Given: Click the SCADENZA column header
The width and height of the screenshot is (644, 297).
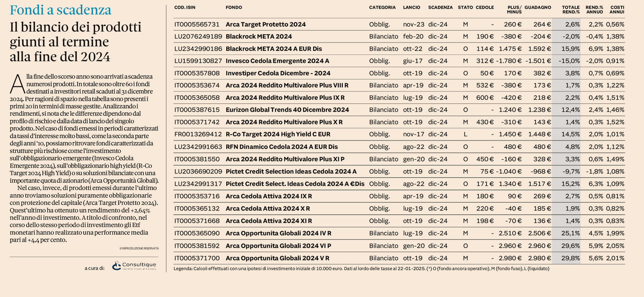Looking at the screenshot, I should (x=441, y=7).
